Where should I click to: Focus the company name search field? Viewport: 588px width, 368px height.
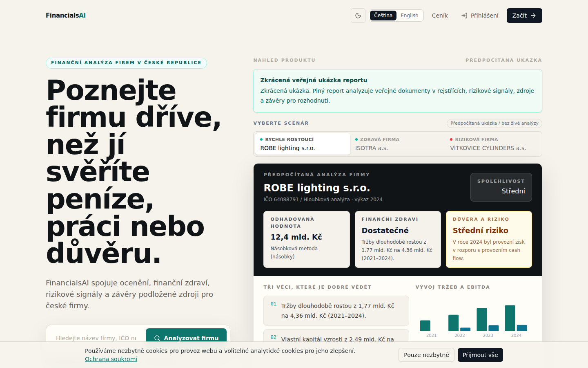pos(96,338)
